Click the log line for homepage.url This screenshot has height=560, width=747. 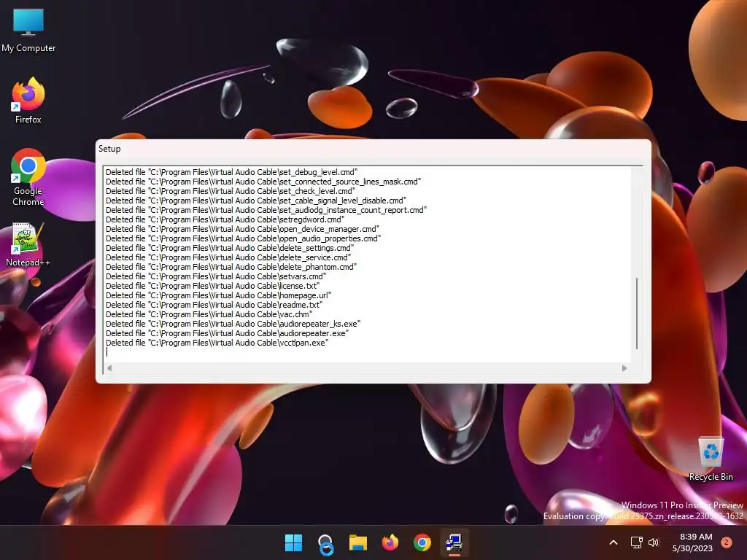coord(218,295)
